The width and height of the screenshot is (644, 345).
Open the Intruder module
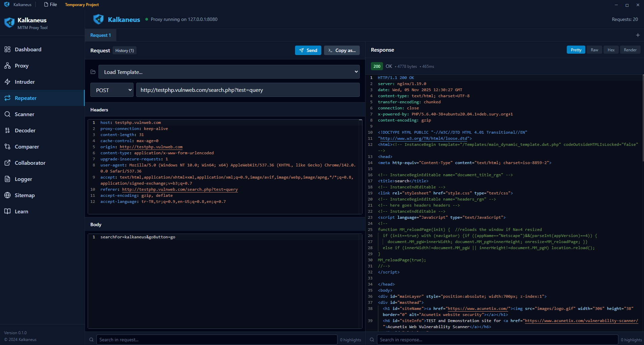[x=25, y=82]
